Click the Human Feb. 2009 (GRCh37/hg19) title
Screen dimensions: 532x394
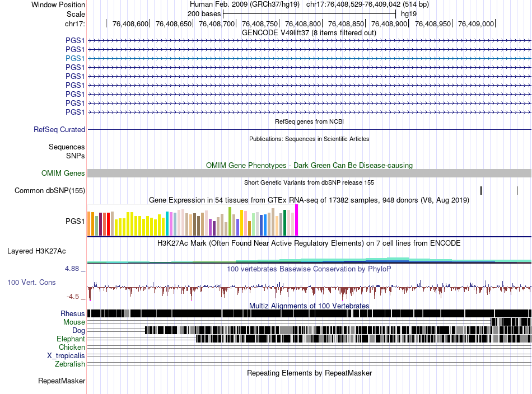[245, 4]
